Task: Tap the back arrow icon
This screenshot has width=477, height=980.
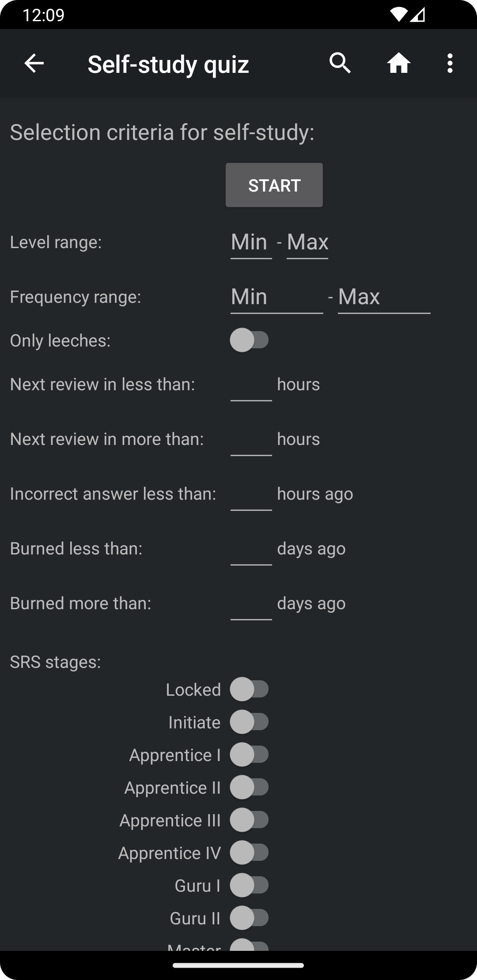Action: coord(34,64)
